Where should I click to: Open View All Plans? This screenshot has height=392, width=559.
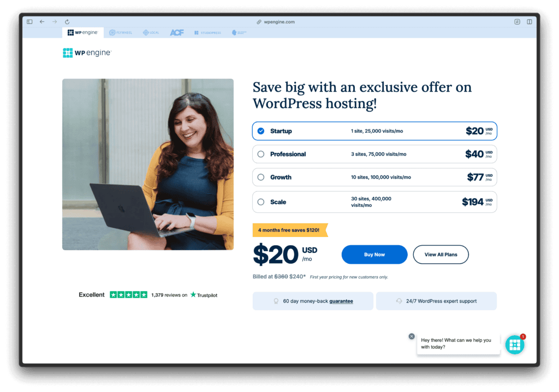tap(441, 254)
